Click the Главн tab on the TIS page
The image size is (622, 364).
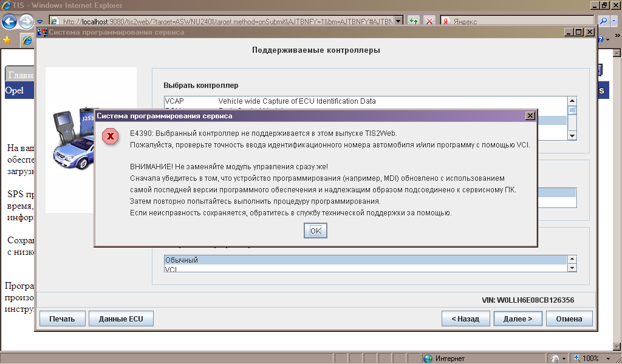(21, 75)
